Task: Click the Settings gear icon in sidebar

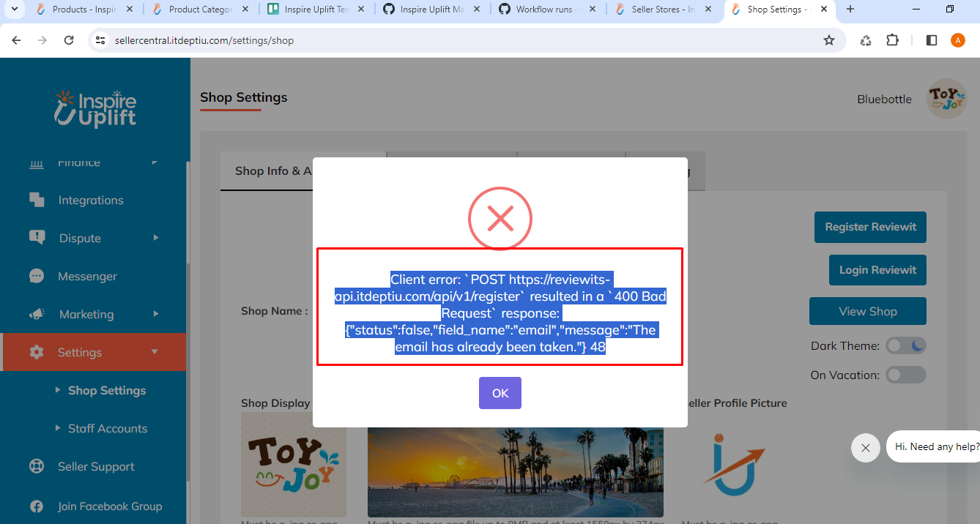Action: coord(37,352)
